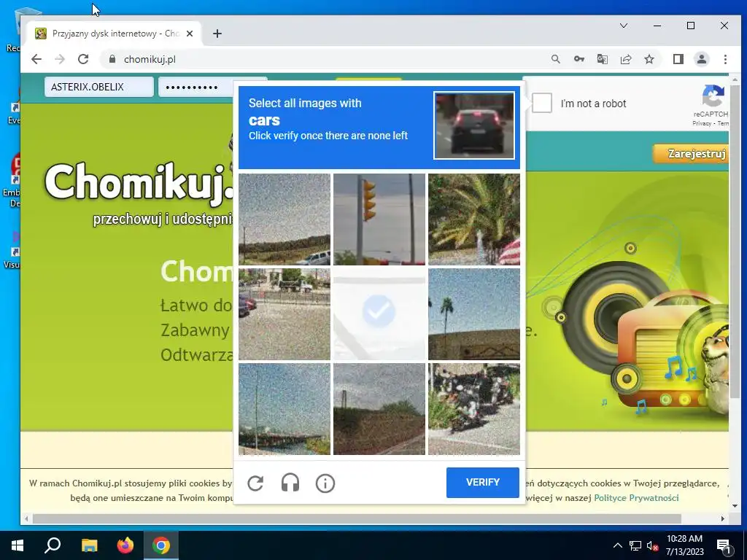This screenshot has width=747, height=560.
Task: Deselect the checkmarked center captcha tile
Action: pyautogui.click(x=379, y=314)
